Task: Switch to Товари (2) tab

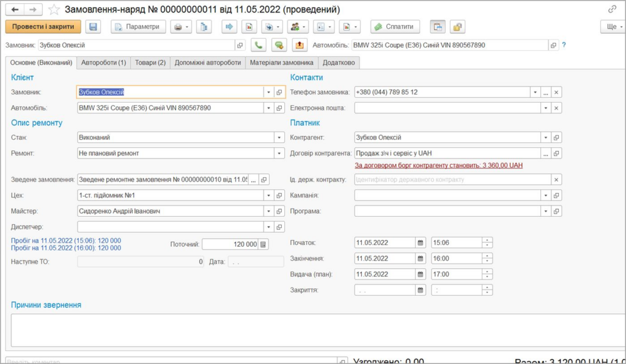Action: pos(150,62)
